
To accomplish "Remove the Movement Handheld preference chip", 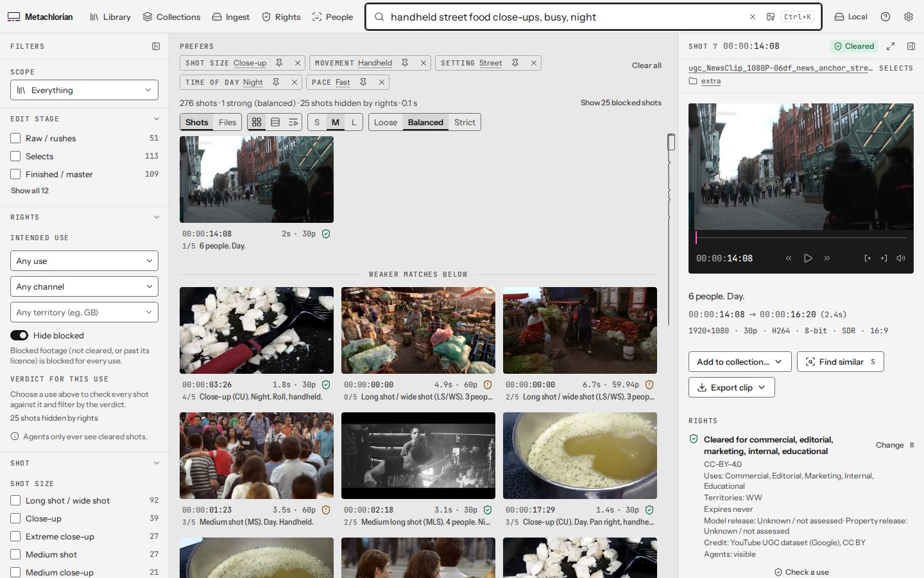I will point(424,63).
